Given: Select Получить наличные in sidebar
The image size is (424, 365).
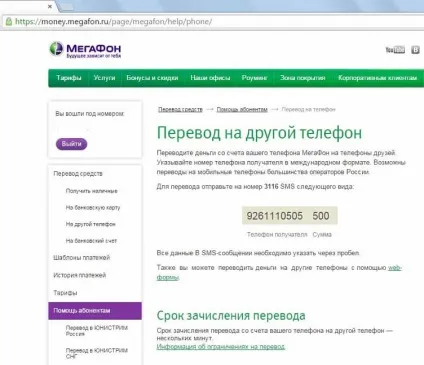Looking at the screenshot, I should tap(92, 191).
